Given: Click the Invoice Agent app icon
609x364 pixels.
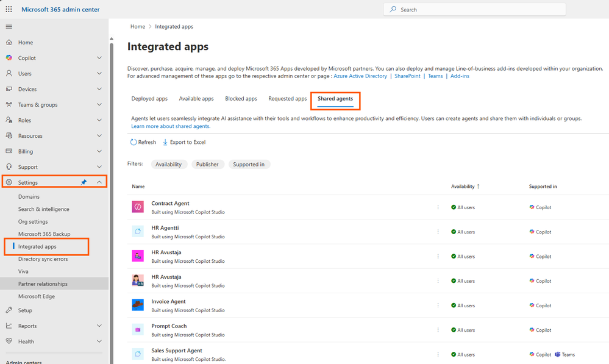Looking at the screenshot, I should point(138,305).
